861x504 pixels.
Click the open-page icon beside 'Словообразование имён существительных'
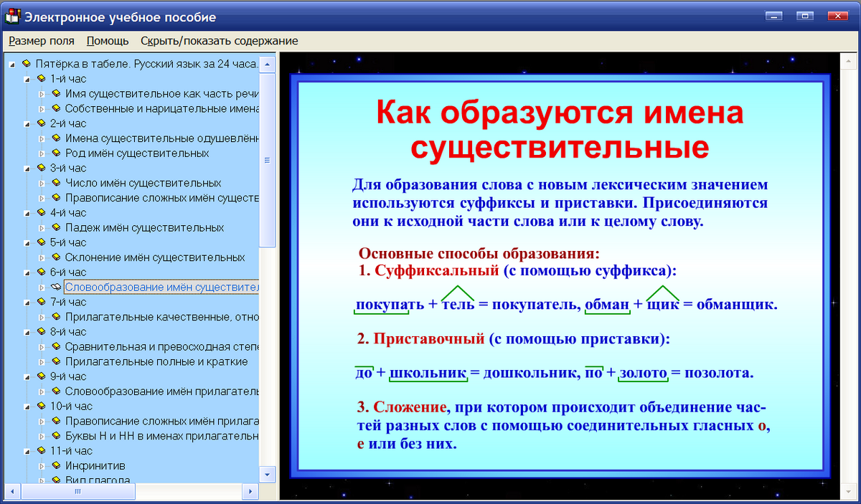(x=57, y=287)
